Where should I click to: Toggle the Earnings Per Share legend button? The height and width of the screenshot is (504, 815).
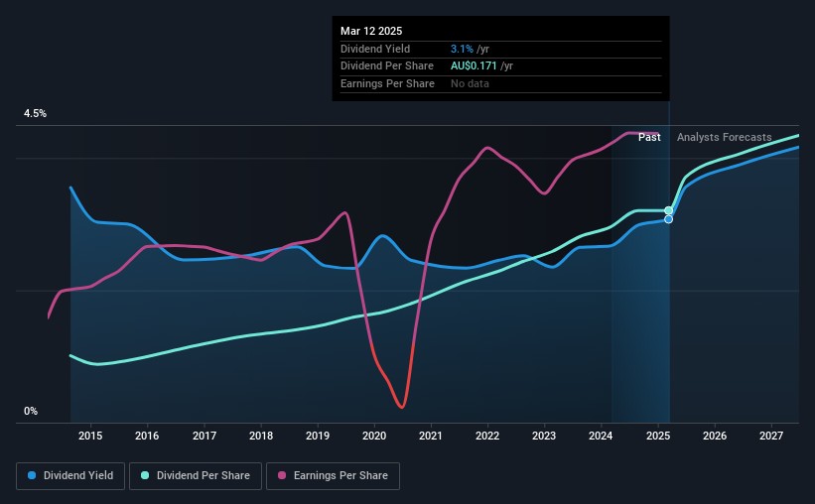(x=333, y=476)
